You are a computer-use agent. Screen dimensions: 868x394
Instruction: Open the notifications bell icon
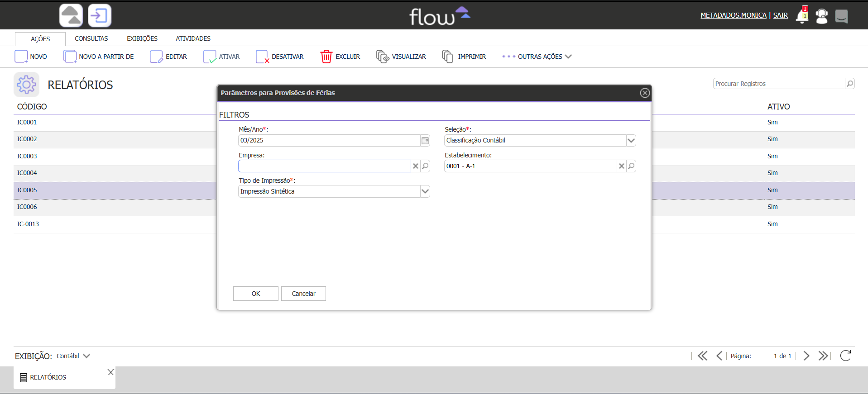tap(802, 16)
